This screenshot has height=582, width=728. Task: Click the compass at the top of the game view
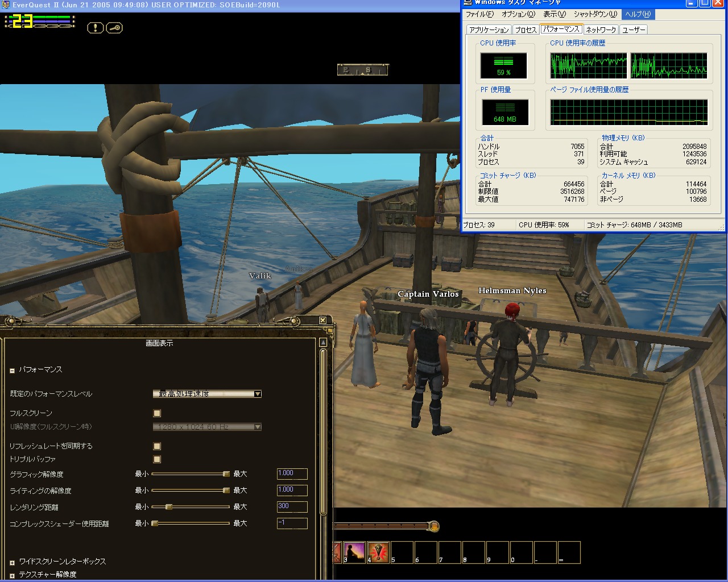[x=362, y=70]
